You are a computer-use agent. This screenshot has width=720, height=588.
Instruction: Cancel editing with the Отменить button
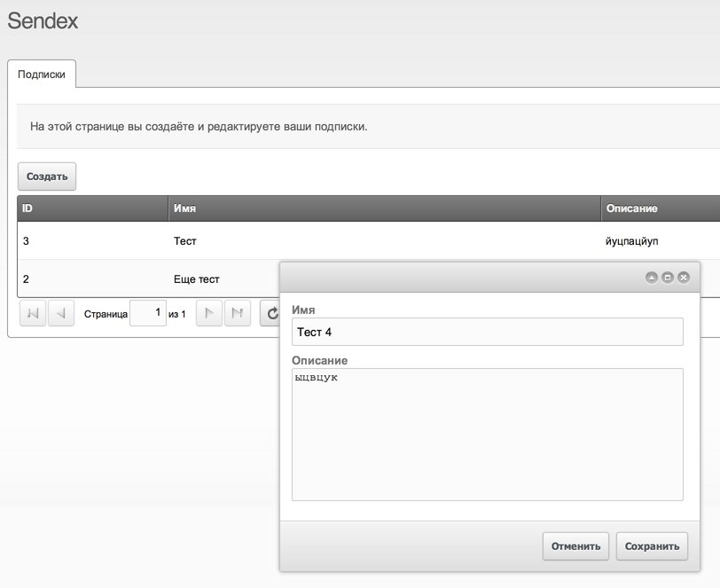pyautogui.click(x=576, y=546)
